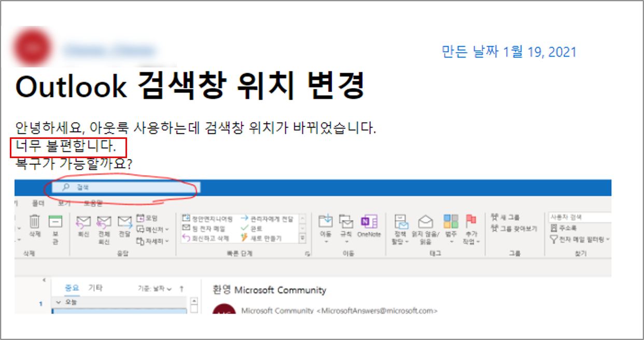This screenshot has height=340, width=644.
Task: Click the MicrosoftAnswers@microsoft.com sender address
Action: click(x=378, y=311)
